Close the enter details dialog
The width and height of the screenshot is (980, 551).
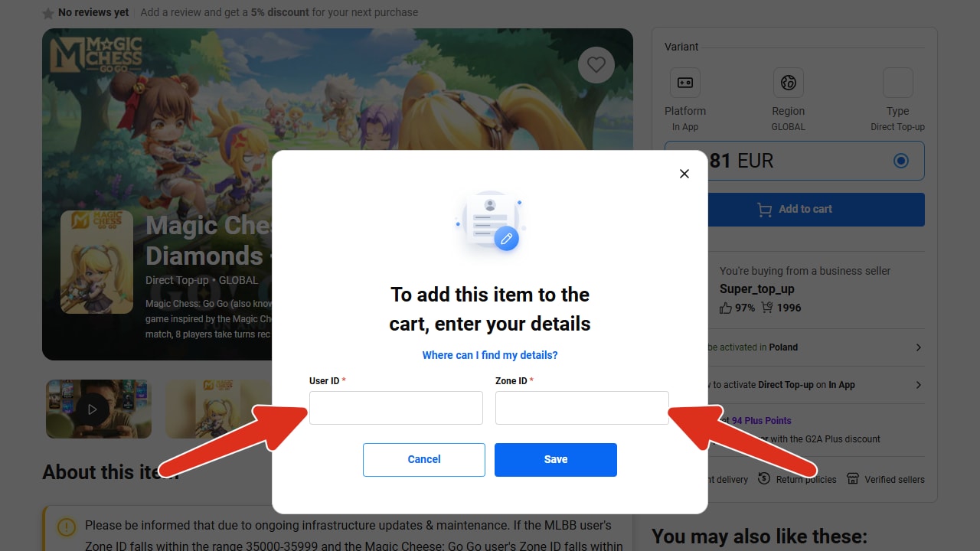[684, 174]
